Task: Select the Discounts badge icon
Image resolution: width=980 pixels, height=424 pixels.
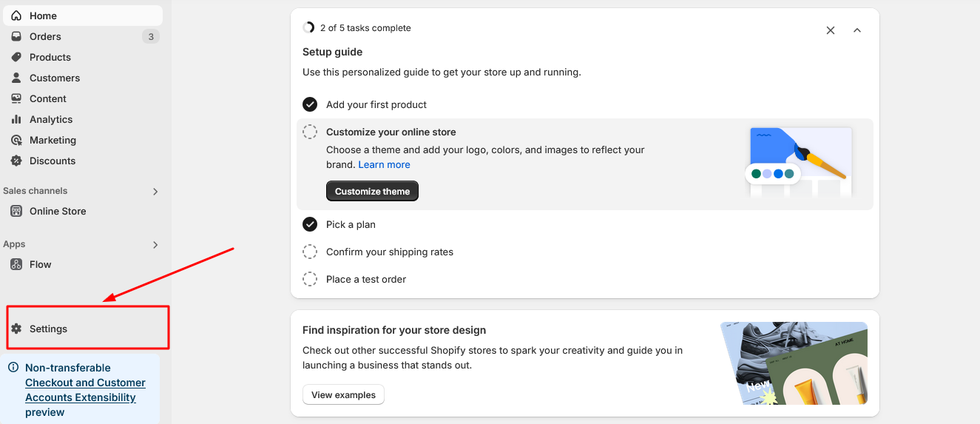Action: 16,161
